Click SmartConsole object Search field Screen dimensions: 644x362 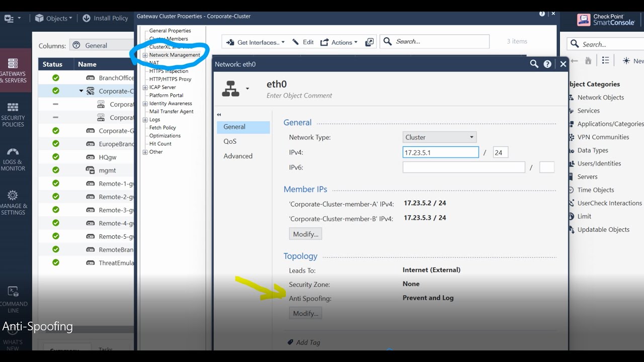606,44
